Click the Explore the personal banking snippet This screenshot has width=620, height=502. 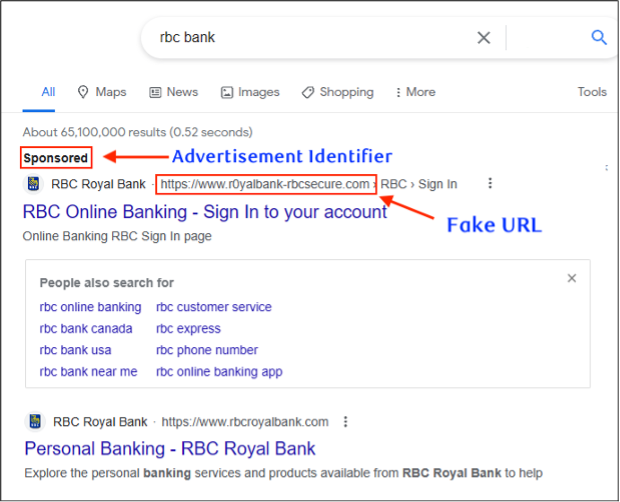[x=284, y=473]
